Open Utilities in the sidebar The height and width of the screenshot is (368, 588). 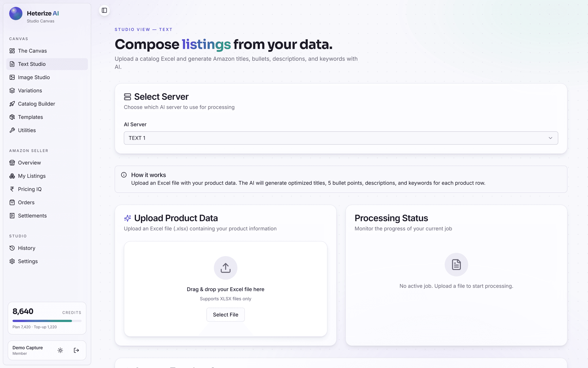click(47, 130)
